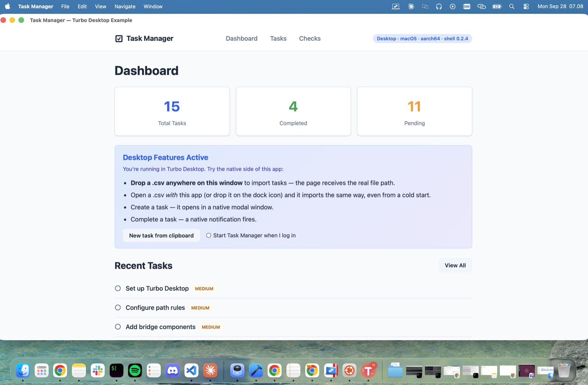The width and height of the screenshot is (588, 385).
Task: Open Spotify from the dock
Action: click(x=135, y=371)
